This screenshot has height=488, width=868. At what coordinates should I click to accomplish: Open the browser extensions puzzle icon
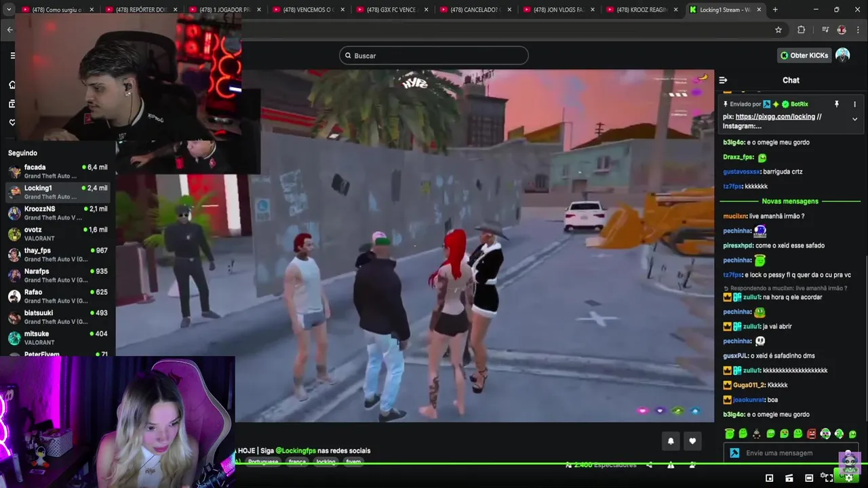point(801,30)
